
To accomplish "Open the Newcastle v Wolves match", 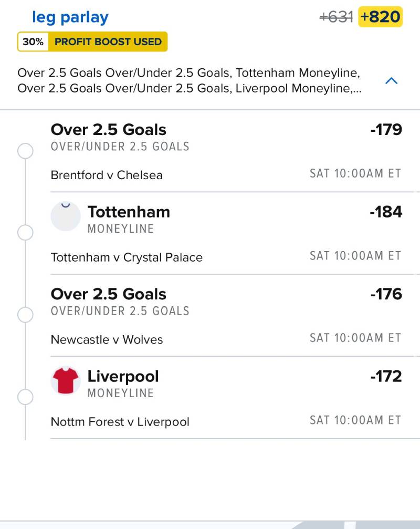I will tap(107, 339).
